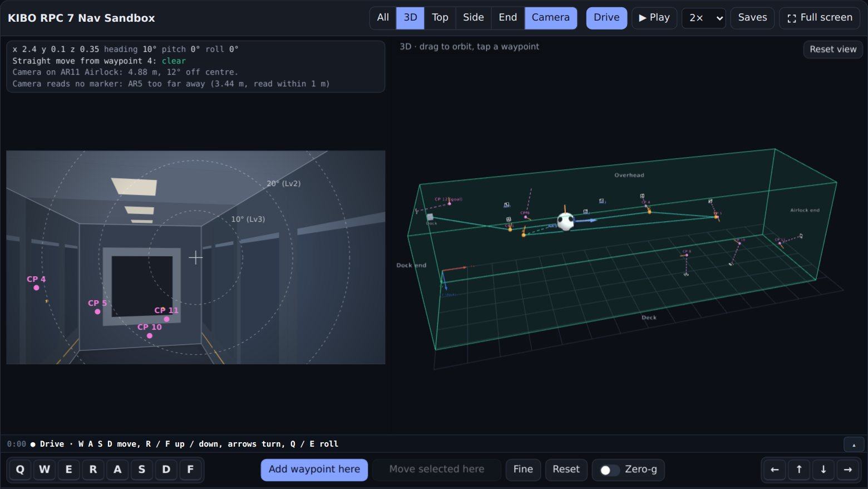
Task: Click the CP 5 dot in camera view
Action: (97, 312)
